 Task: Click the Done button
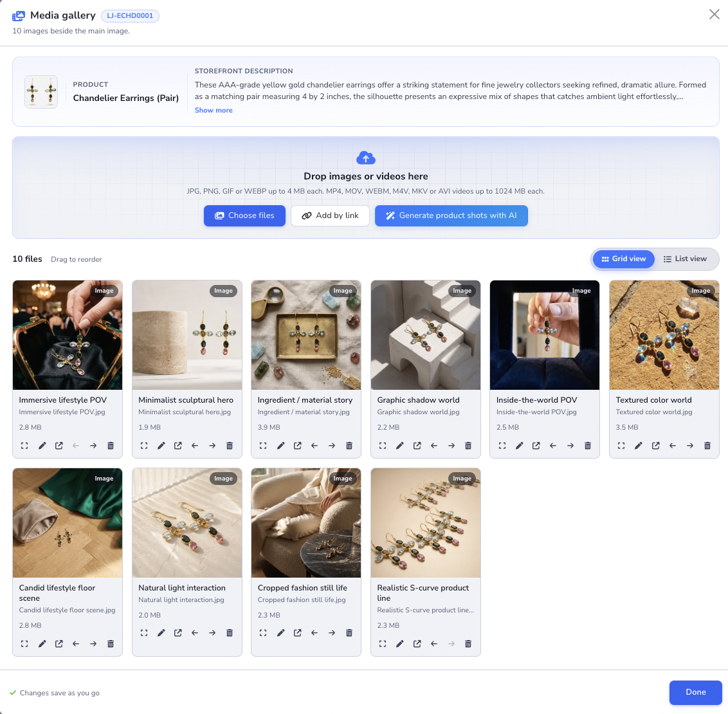[695, 692]
